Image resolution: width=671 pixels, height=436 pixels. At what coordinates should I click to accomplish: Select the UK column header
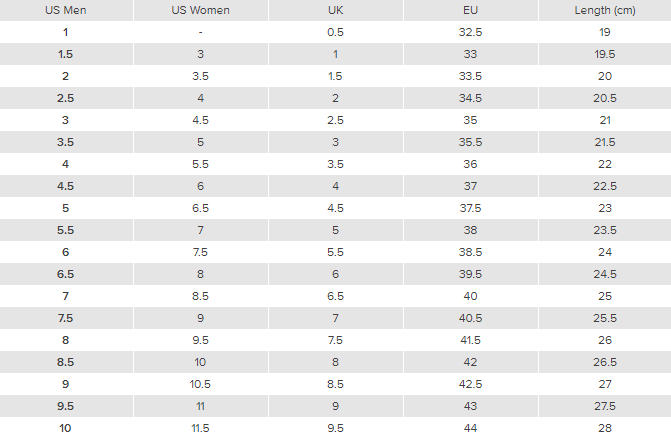tap(336, 10)
